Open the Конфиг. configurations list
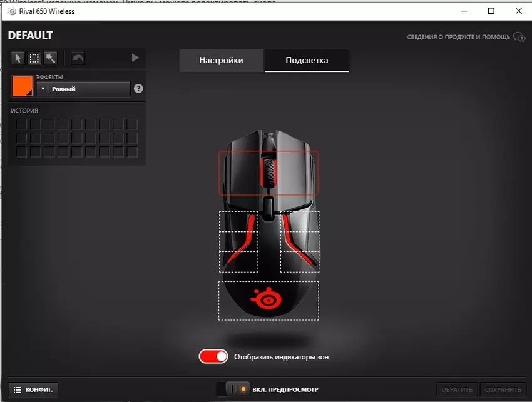Screen dimensions: 532x402 (34, 389)
